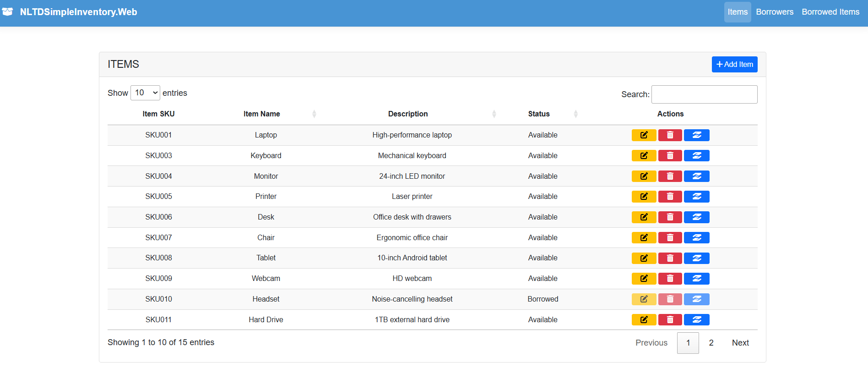Click the borrow handshake icon for Laptop
This screenshot has width=868, height=385.
coord(696,135)
